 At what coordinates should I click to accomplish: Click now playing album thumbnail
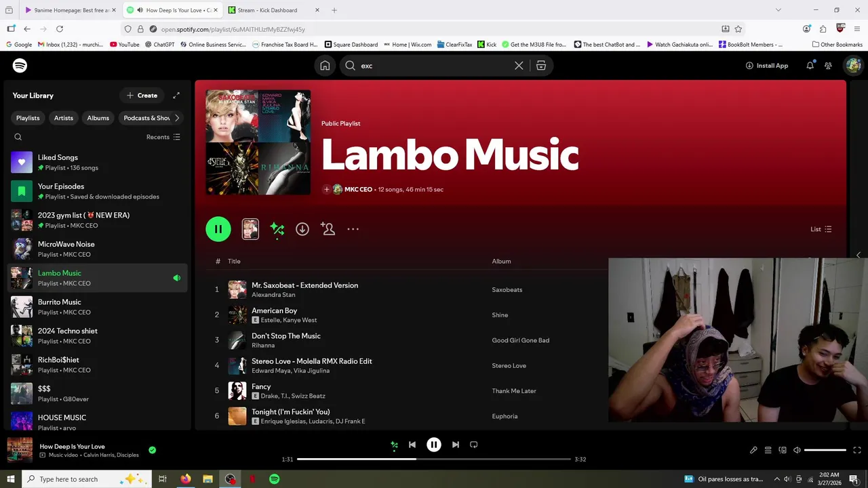[x=20, y=450]
